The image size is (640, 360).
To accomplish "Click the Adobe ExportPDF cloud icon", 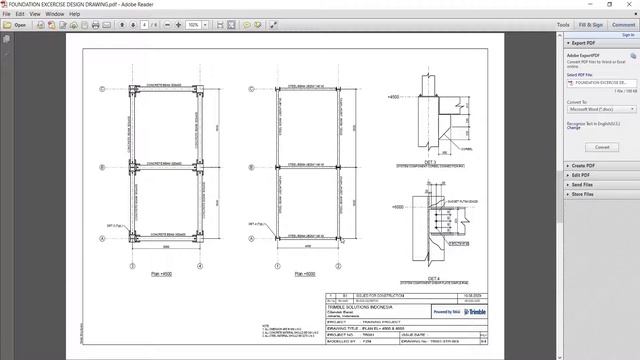I will 633,56.
